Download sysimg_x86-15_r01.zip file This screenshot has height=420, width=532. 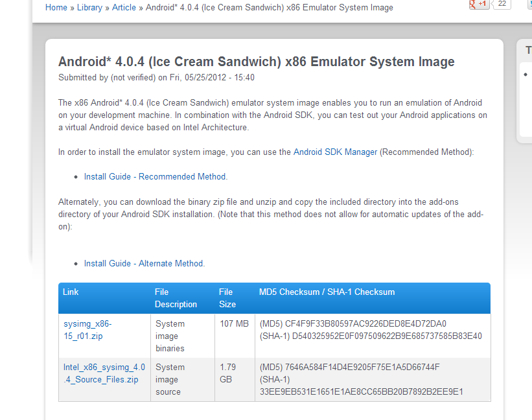coord(87,330)
